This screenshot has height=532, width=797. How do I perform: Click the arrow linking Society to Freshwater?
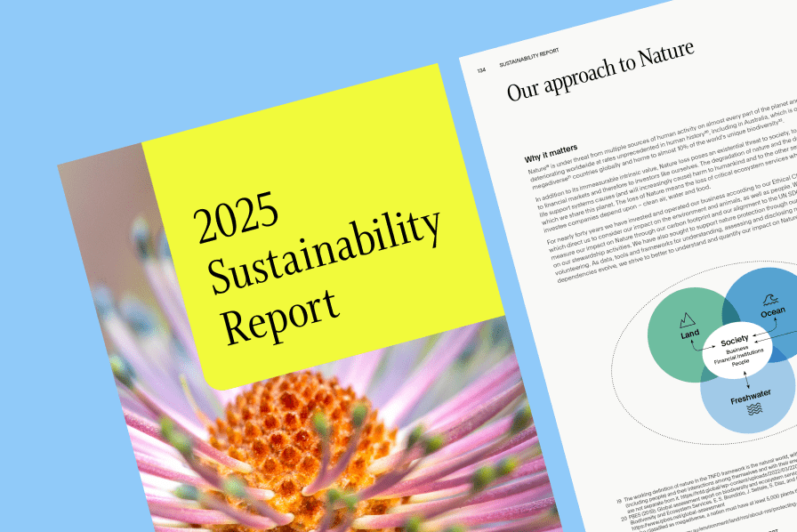tap(746, 381)
